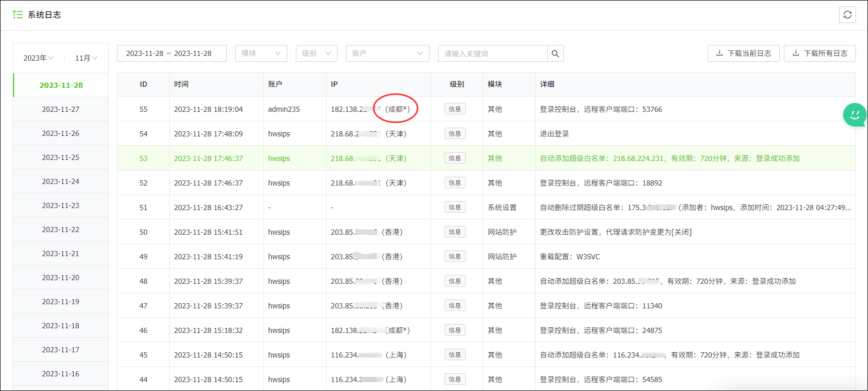Select date 2023-11-26 in sidebar

[x=61, y=133]
